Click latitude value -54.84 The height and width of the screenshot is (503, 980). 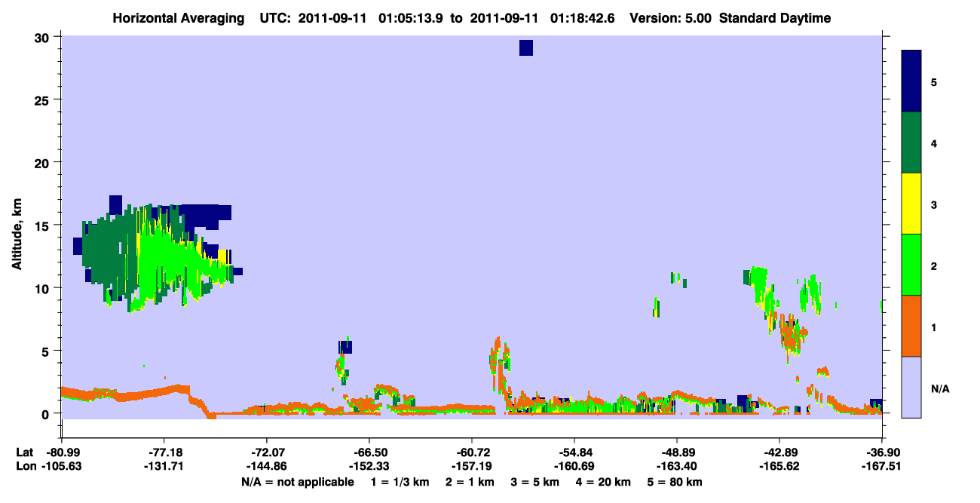click(x=574, y=452)
